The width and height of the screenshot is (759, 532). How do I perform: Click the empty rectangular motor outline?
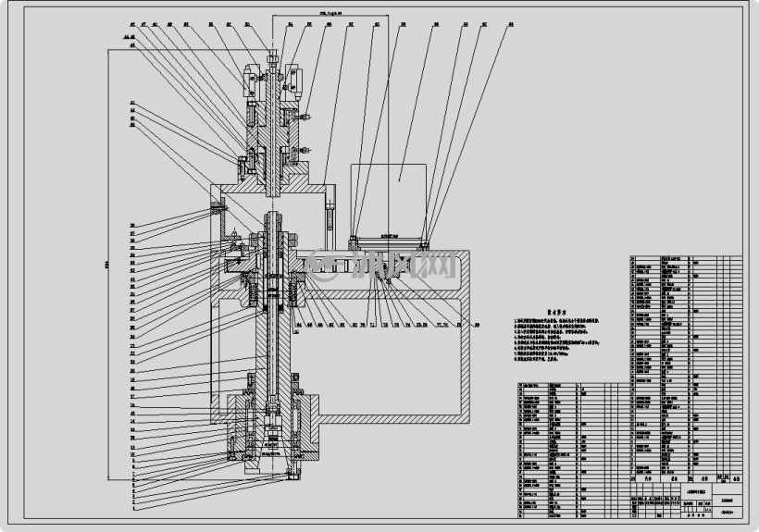(389, 200)
